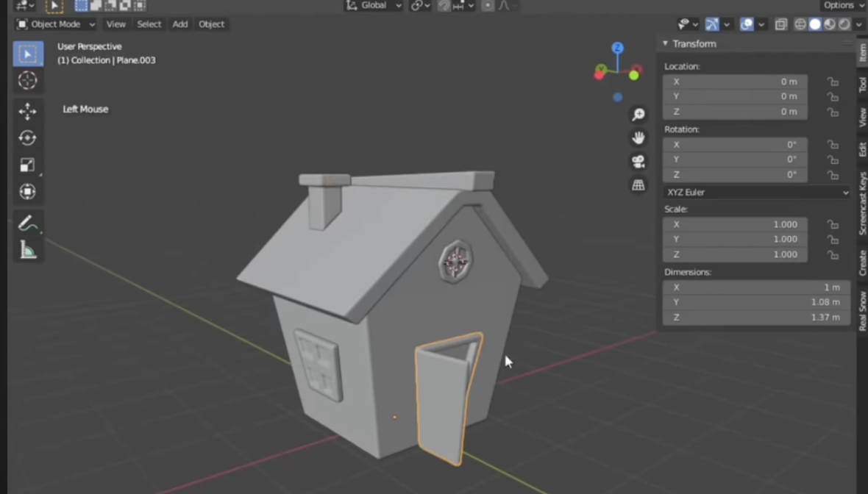The image size is (868, 494).
Task: Choose the set-new-selection mode icon
Action: point(81,6)
